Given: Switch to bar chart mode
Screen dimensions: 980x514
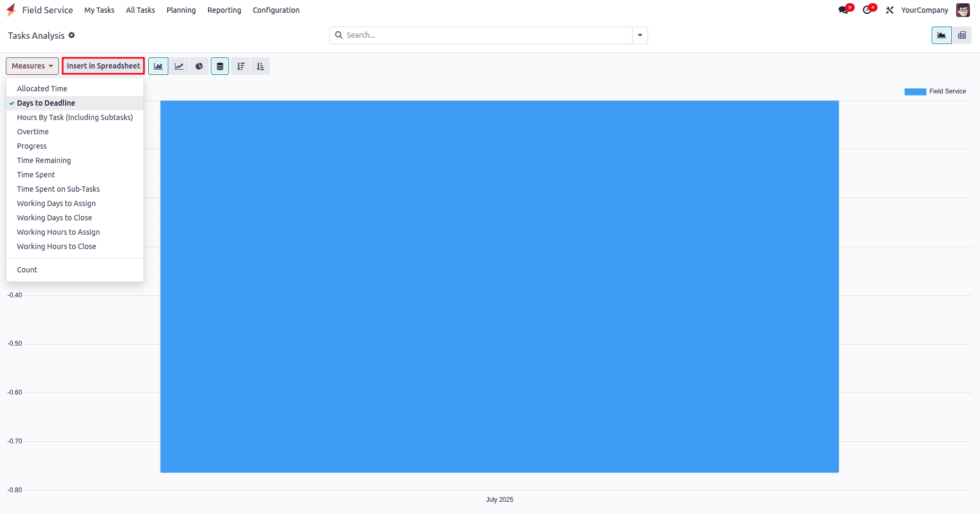Looking at the screenshot, I should click(158, 66).
